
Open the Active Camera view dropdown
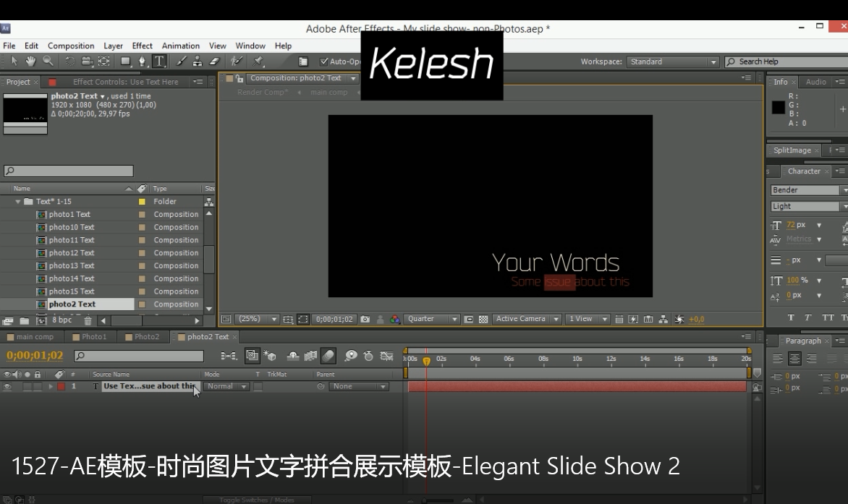coord(527,319)
